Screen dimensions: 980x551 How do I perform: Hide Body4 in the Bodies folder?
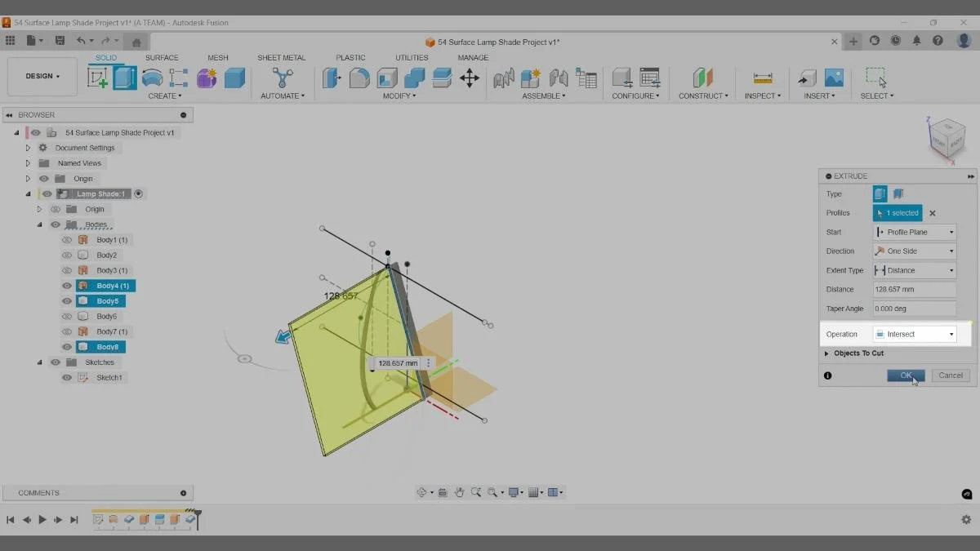pos(67,285)
